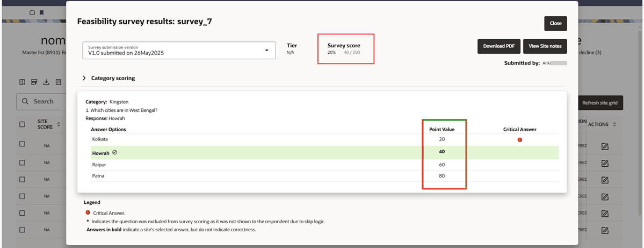Open View Site notes
644x248 pixels.
[545, 46]
